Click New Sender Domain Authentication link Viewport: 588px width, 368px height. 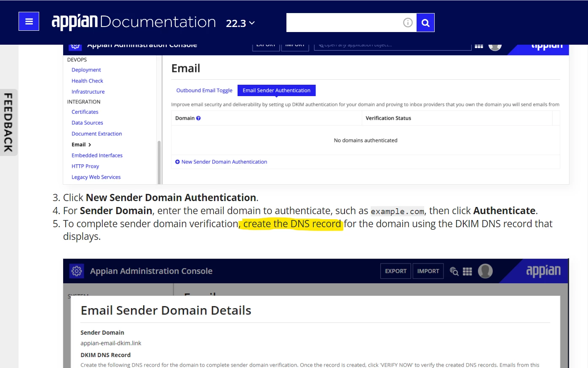(224, 162)
